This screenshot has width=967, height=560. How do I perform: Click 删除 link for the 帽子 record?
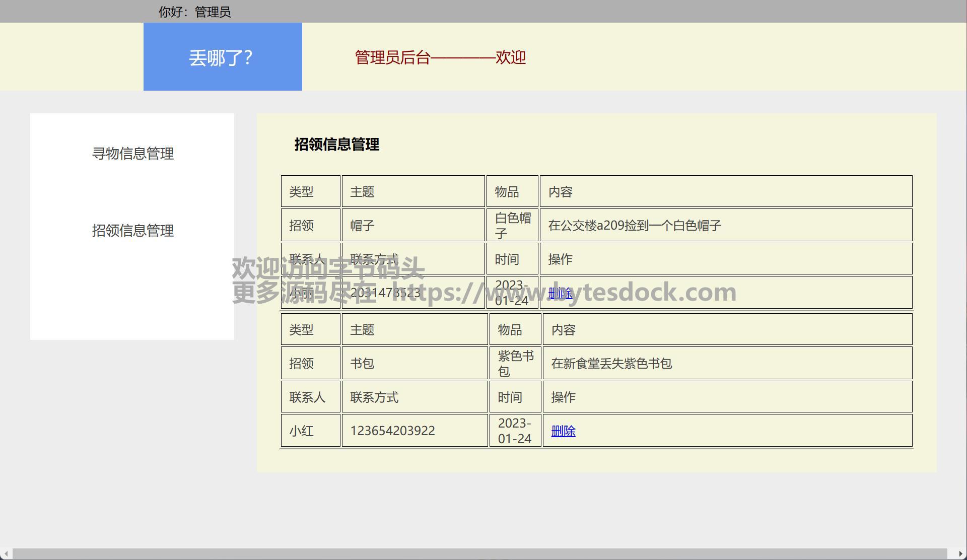click(x=560, y=293)
